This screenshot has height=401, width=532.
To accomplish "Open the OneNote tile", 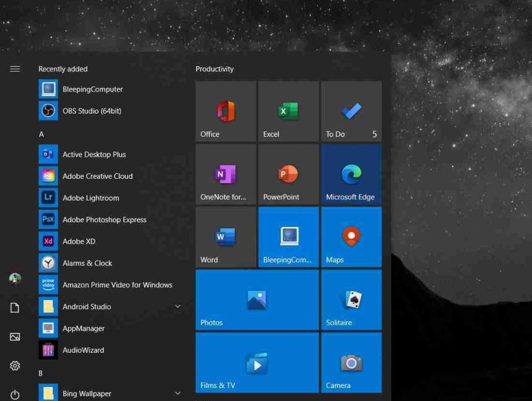I will pos(226,174).
